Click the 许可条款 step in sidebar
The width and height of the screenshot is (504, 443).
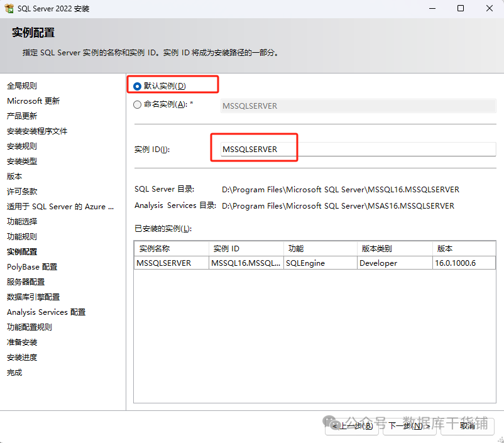coord(22,192)
